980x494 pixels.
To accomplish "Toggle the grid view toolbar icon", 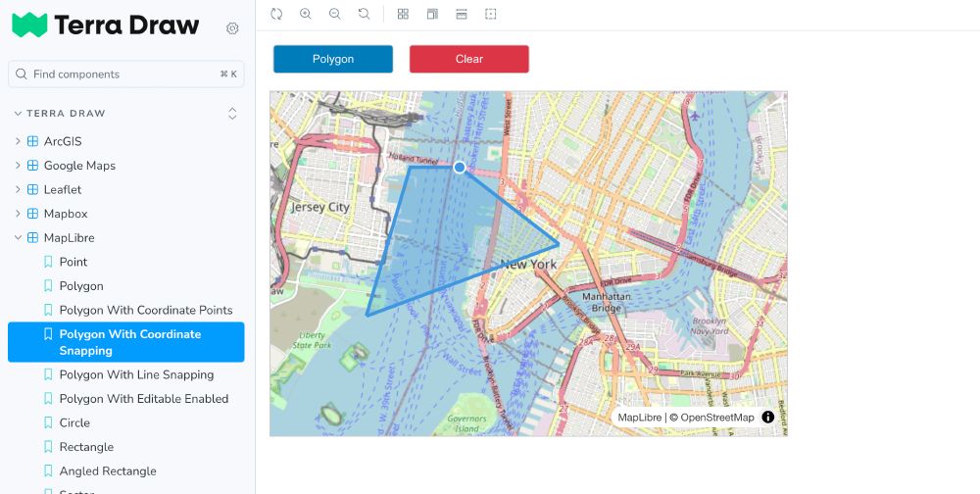I will point(403,14).
